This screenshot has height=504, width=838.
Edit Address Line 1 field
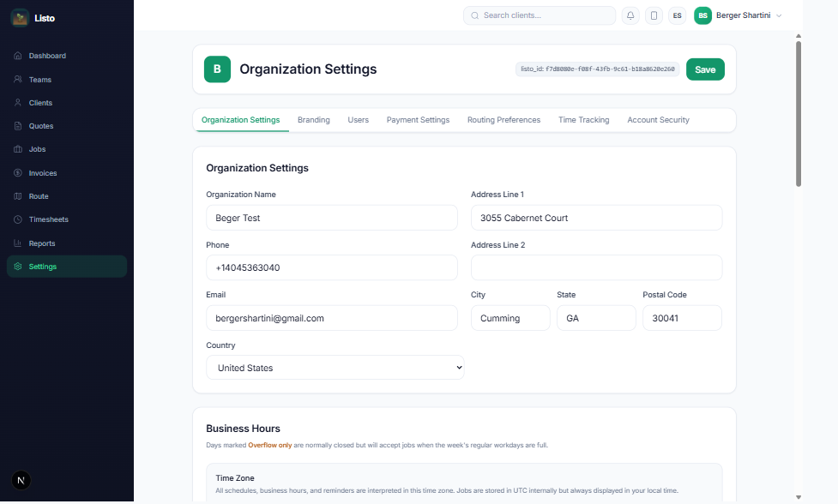click(596, 218)
